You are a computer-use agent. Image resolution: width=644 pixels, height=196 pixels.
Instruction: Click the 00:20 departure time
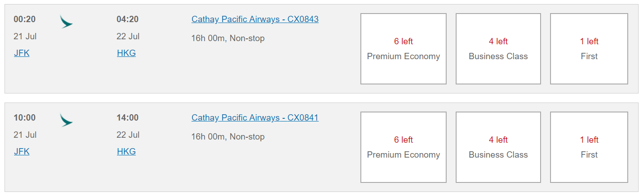click(x=24, y=19)
